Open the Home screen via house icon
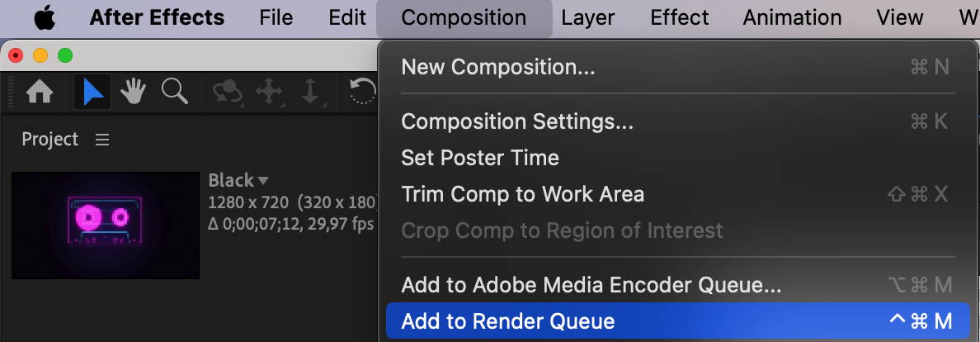 (x=40, y=92)
